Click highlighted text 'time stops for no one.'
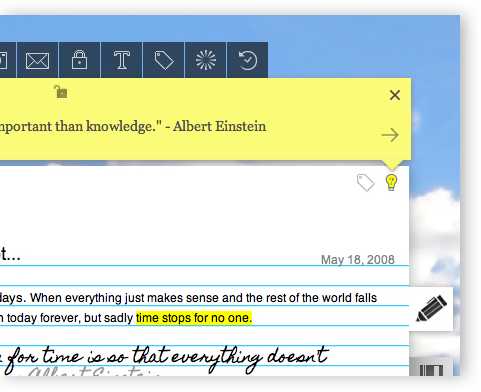 (194, 318)
